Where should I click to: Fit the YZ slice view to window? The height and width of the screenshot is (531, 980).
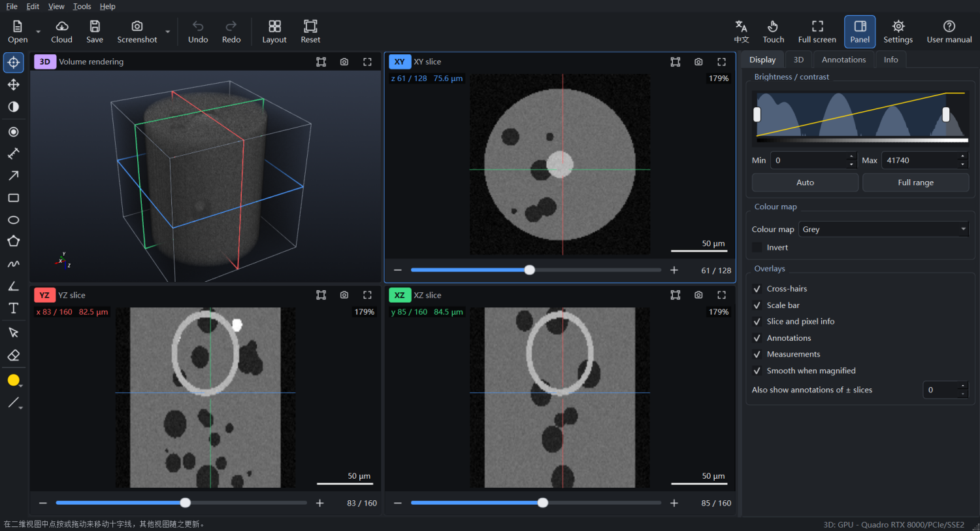tap(321, 295)
